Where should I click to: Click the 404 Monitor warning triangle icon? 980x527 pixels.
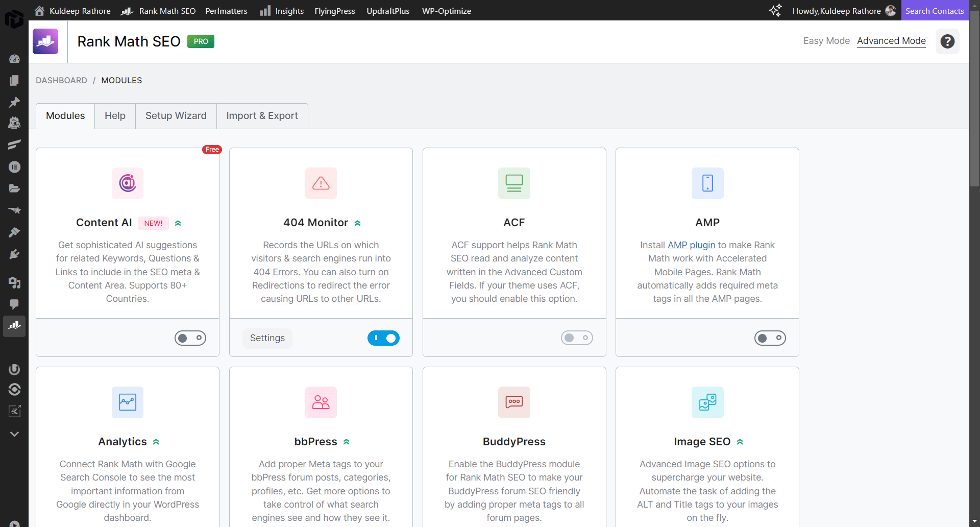pos(321,183)
